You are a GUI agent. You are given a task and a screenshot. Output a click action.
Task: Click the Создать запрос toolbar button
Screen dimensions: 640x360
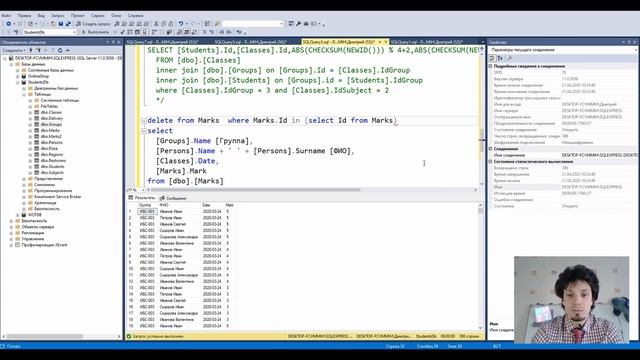93,24
